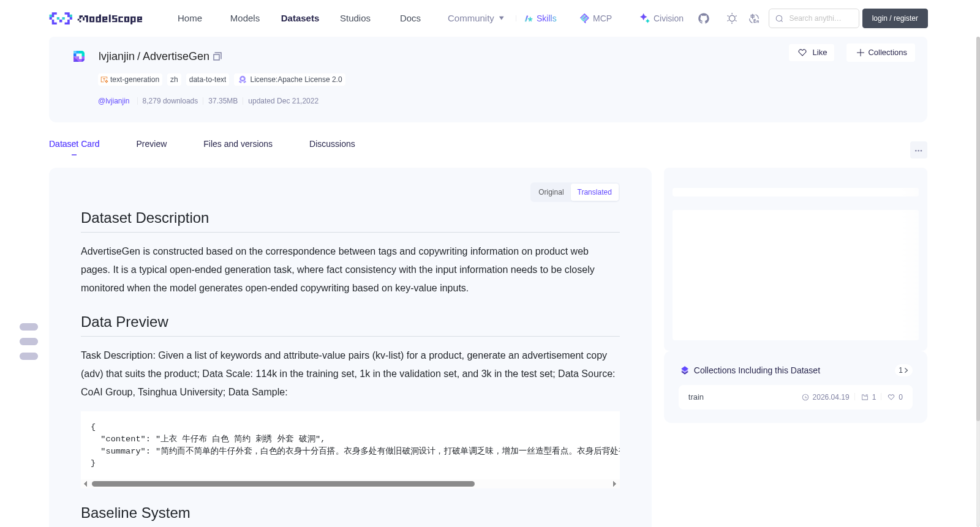Screen dimensions: 980x527
Task: Open Civision page link
Action: pyautogui.click(x=661, y=18)
